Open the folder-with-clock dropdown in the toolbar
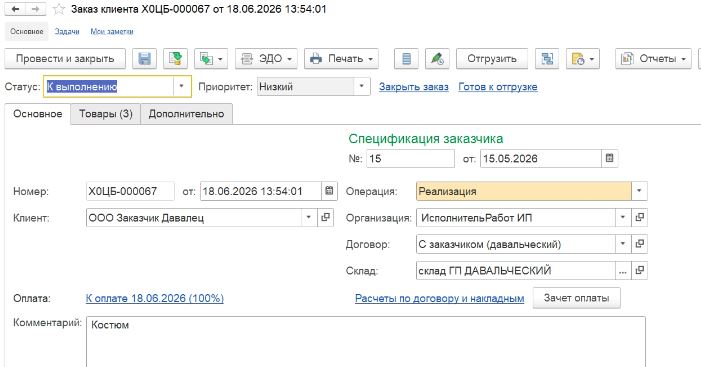The width and height of the screenshot is (701, 367). [583, 59]
